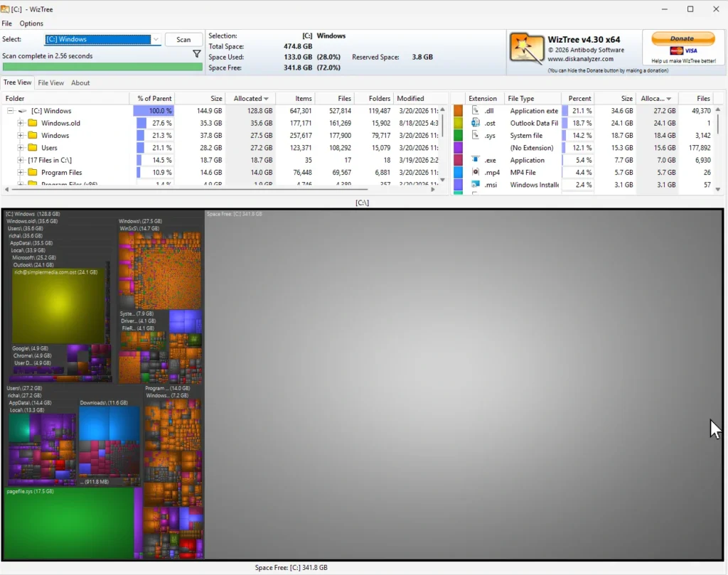Screen dimensions: 728x575
Task: Click the orange color swatch beside .dll
Action: (x=457, y=110)
